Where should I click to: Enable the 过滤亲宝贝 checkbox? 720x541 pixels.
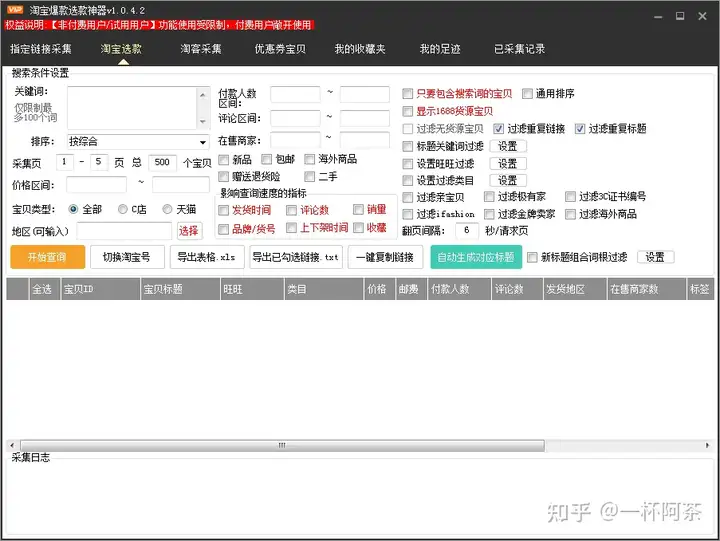point(407,197)
